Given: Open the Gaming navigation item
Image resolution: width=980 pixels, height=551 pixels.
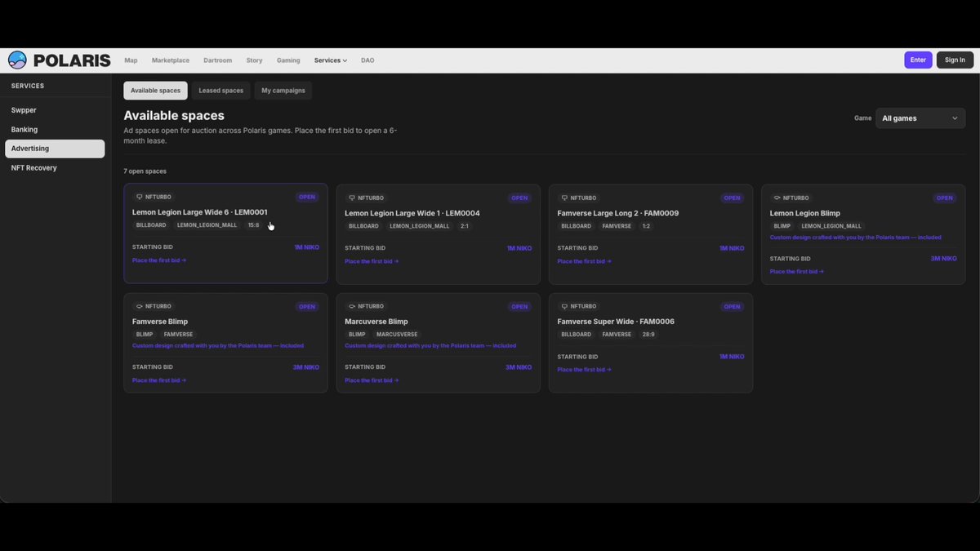Looking at the screenshot, I should (288, 60).
